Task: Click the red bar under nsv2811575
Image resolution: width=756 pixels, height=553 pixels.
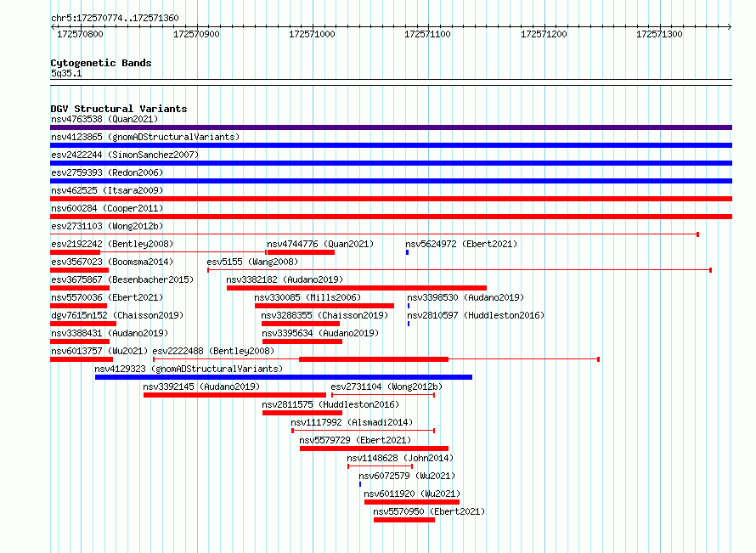Action: pyautogui.click(x=302, y=413)
